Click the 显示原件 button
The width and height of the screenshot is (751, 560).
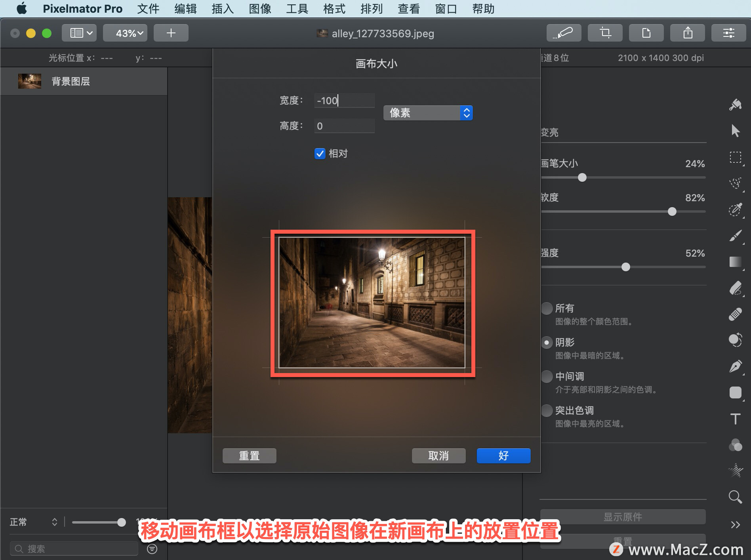(x=623, y=517)
